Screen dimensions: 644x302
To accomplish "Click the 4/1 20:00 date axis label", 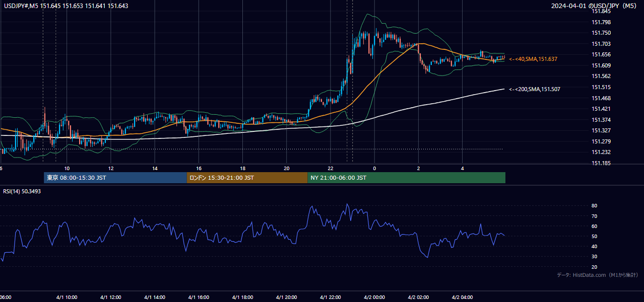I will tap(286, 297).
